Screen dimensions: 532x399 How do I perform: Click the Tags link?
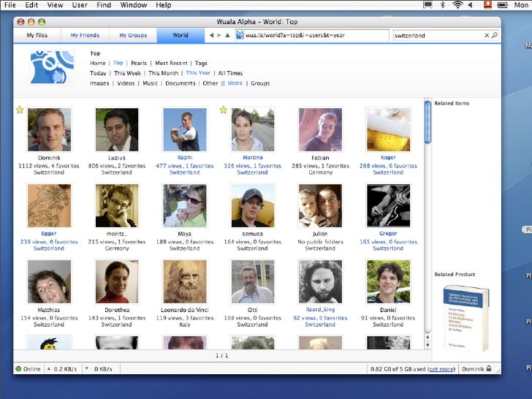[x=201, y=63]
